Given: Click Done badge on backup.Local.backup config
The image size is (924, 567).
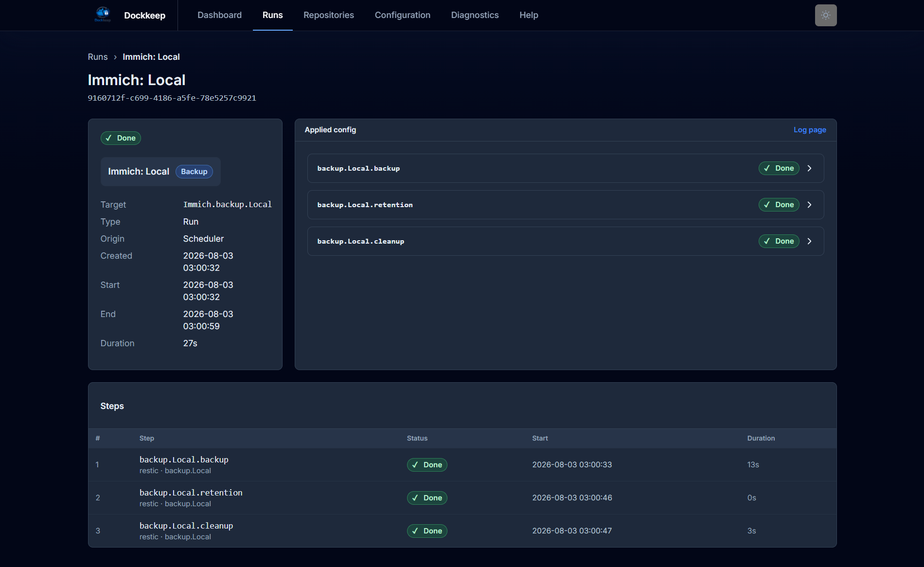Looking at the screenshot, I should click(779, 168).
